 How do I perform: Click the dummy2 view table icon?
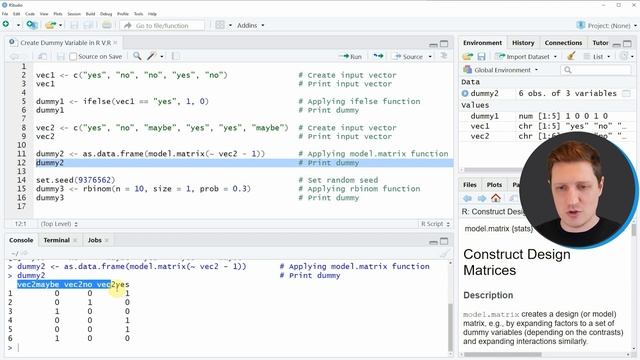coord(626,93)
